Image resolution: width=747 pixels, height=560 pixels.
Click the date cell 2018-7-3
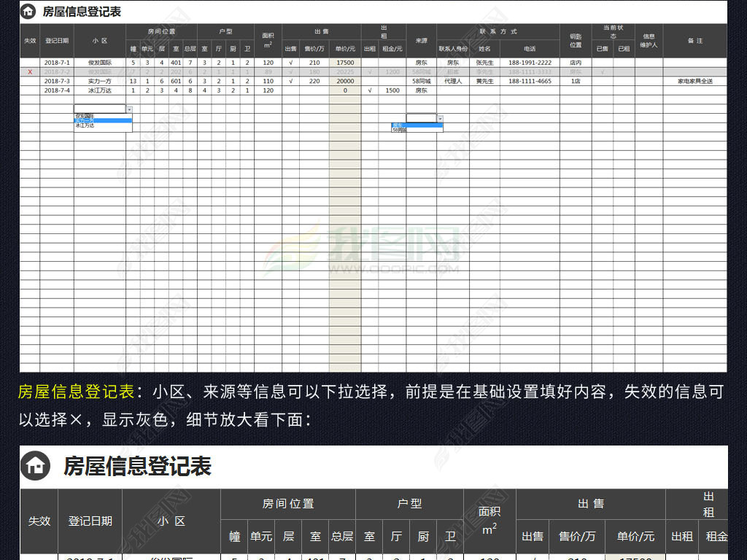click(x=57, y=81)
